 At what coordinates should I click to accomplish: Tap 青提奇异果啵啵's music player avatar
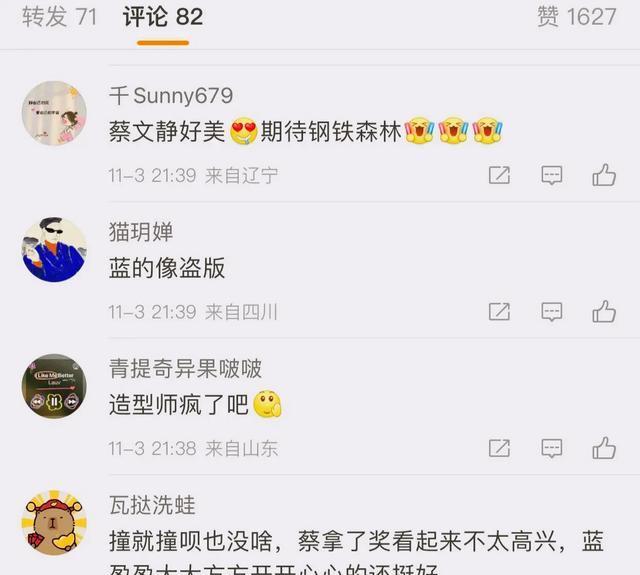(54, 386)
